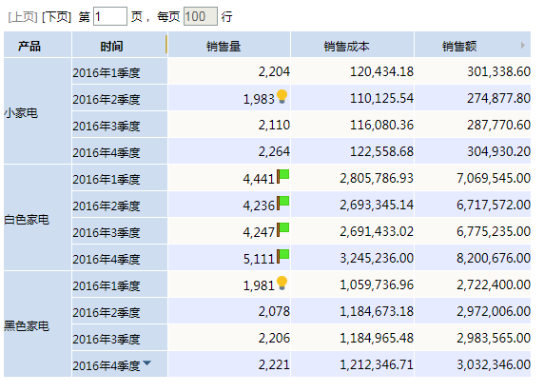Click the rows-per-page field showing 100
This screenshot has height=392, width=544.
(200, 16)
